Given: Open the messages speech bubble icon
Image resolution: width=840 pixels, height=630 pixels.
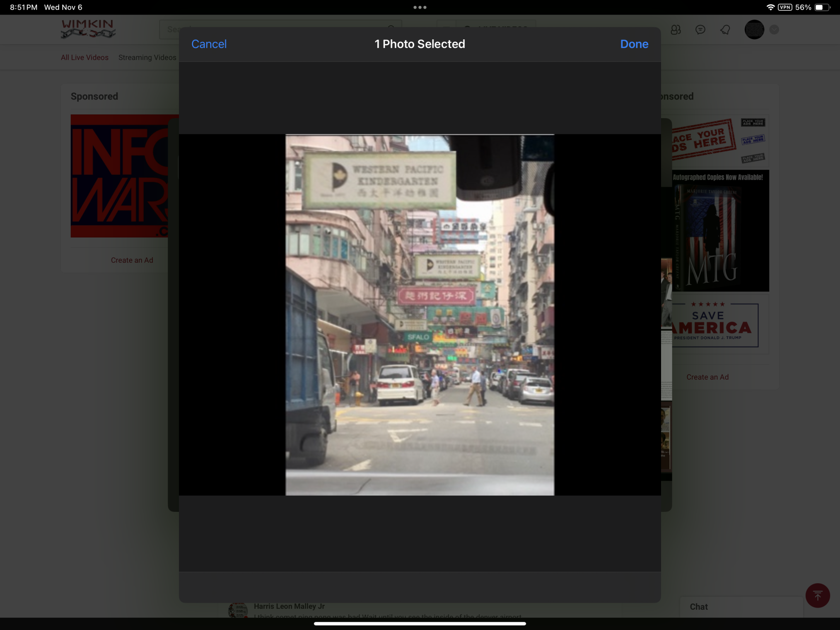Looking at the screenshot, I should (700, 30).
